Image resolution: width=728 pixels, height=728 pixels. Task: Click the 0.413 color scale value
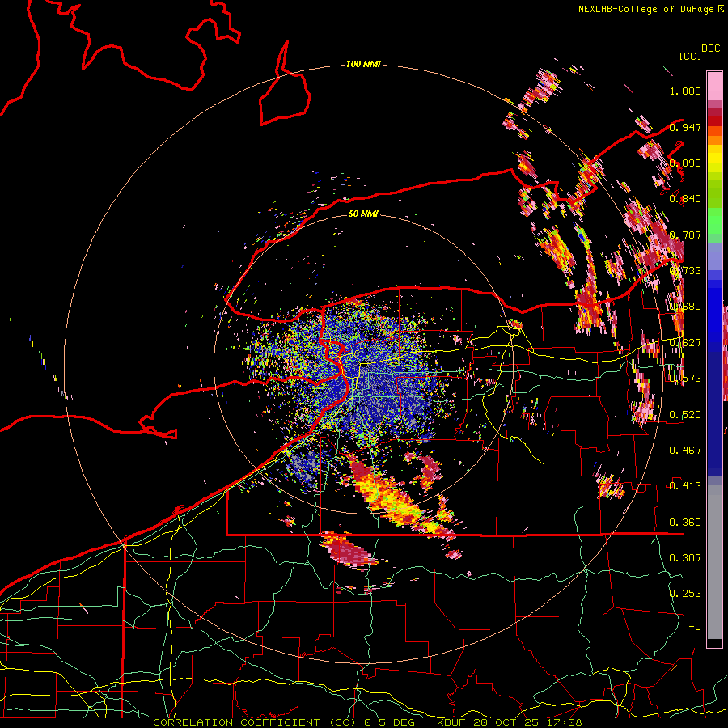[x=685, y=486]
